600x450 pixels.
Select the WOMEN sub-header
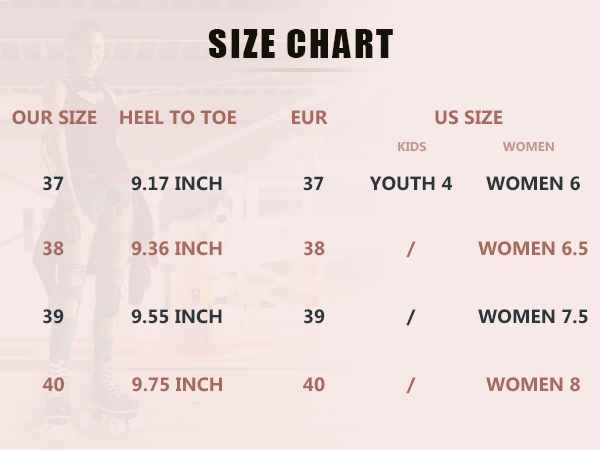pos(528,147)
